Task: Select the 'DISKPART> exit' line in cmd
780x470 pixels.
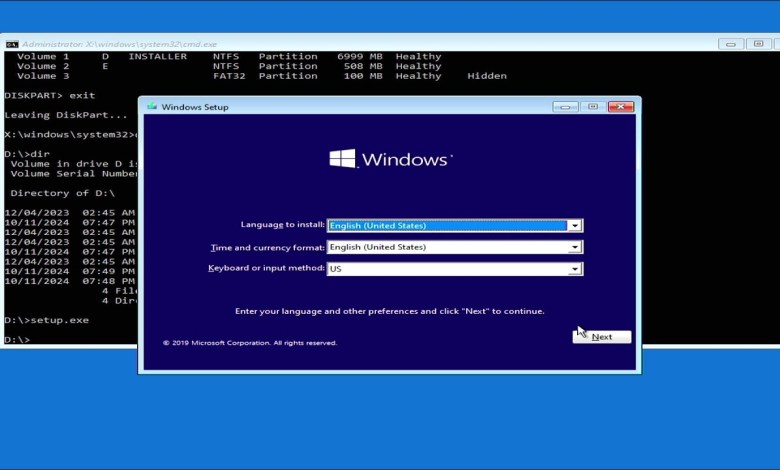Action: [x=50, y=95]
